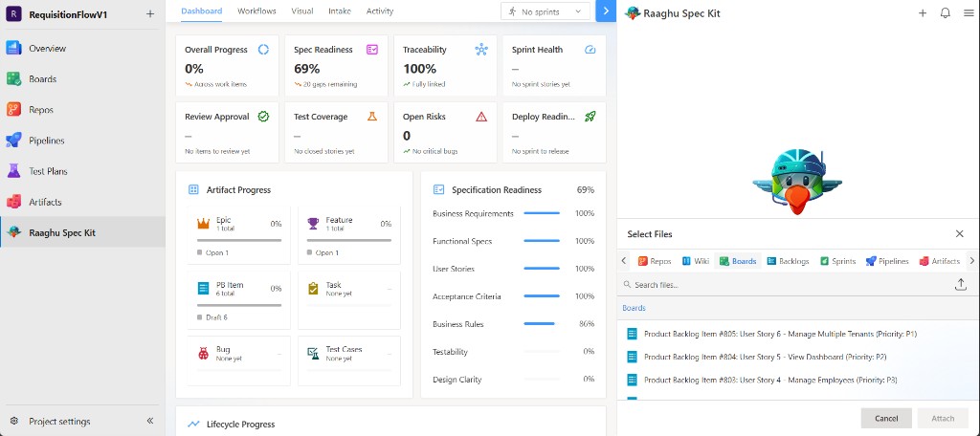980x436 pixels.
Task: Click the Deploy Readiness rocket icon
Action: coord(590,117)
